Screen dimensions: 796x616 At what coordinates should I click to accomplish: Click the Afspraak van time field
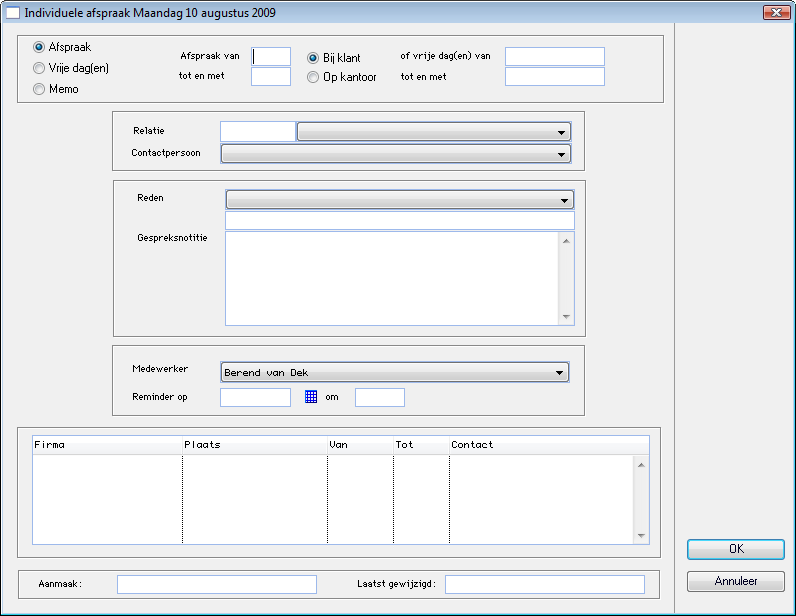point(271,57)
